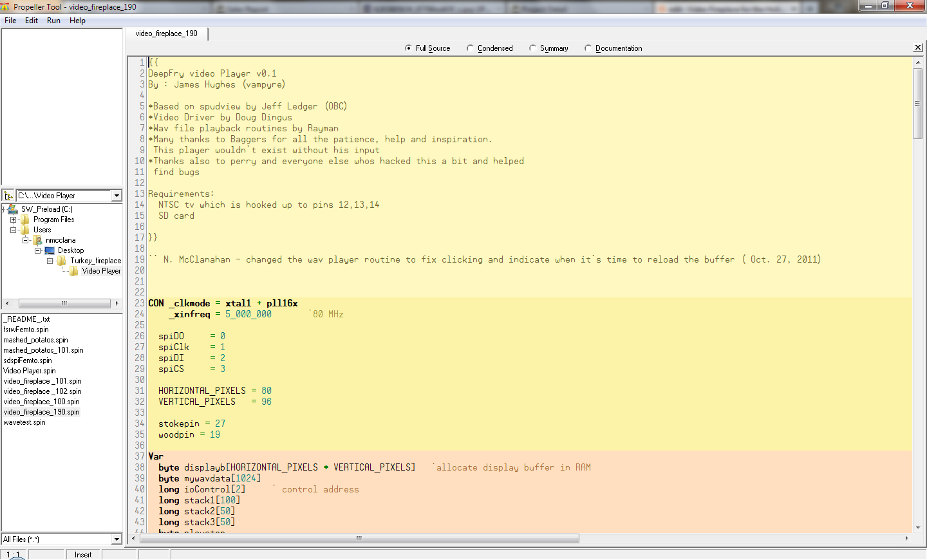Screen dimensions: 927x560
Task: Click the CON keyword on line 23
Action: coord(156,303)
